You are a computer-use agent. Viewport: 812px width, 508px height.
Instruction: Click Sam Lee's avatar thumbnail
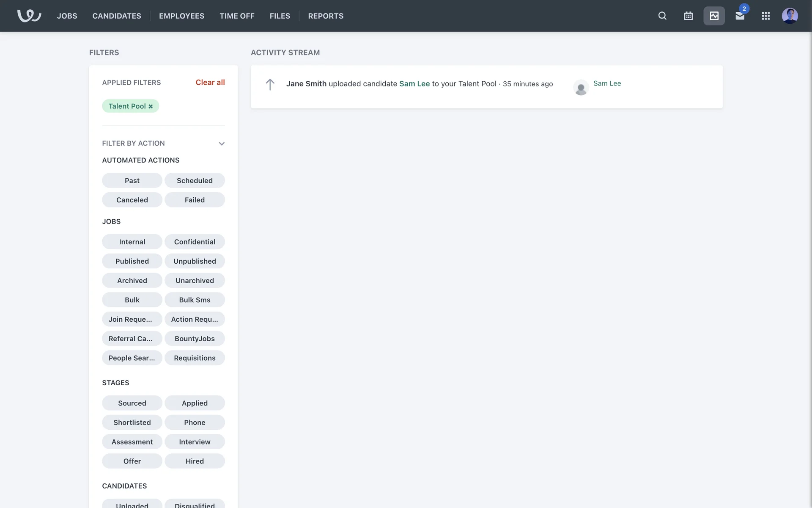[581, 88]
